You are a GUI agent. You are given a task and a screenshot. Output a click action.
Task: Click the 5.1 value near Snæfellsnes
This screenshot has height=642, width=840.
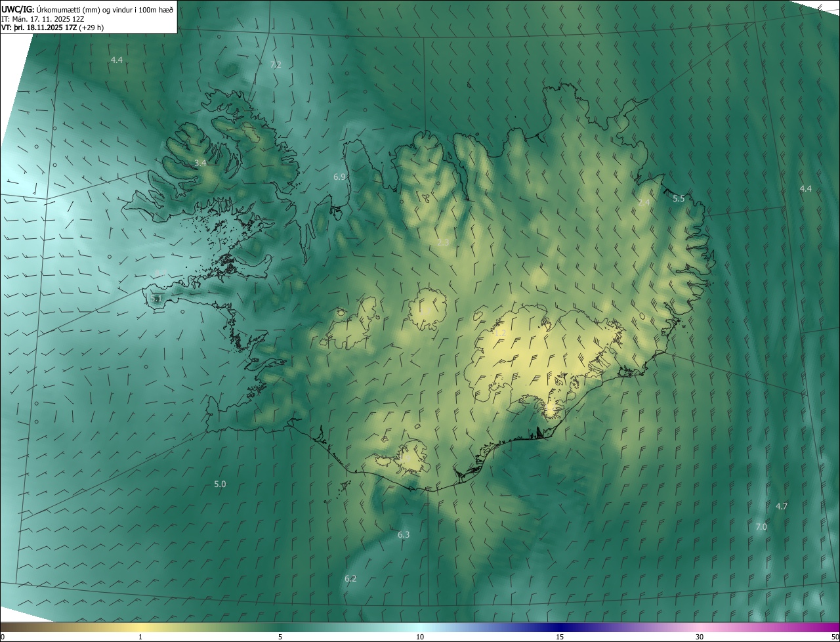click(156, 299)
